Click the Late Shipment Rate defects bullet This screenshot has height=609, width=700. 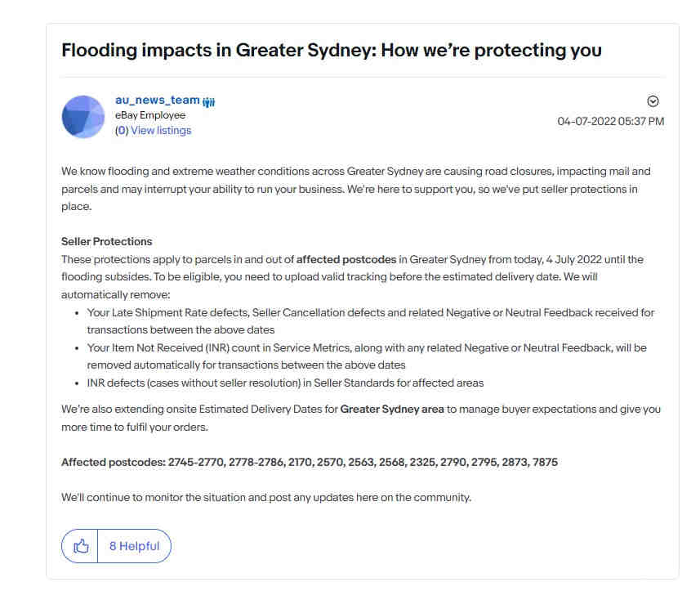371,321
